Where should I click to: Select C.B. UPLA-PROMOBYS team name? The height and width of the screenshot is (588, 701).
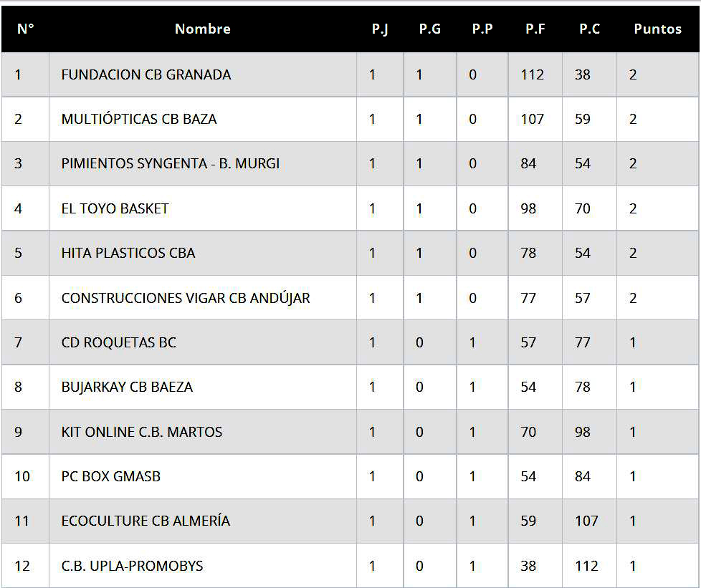(x=133, y=566)
